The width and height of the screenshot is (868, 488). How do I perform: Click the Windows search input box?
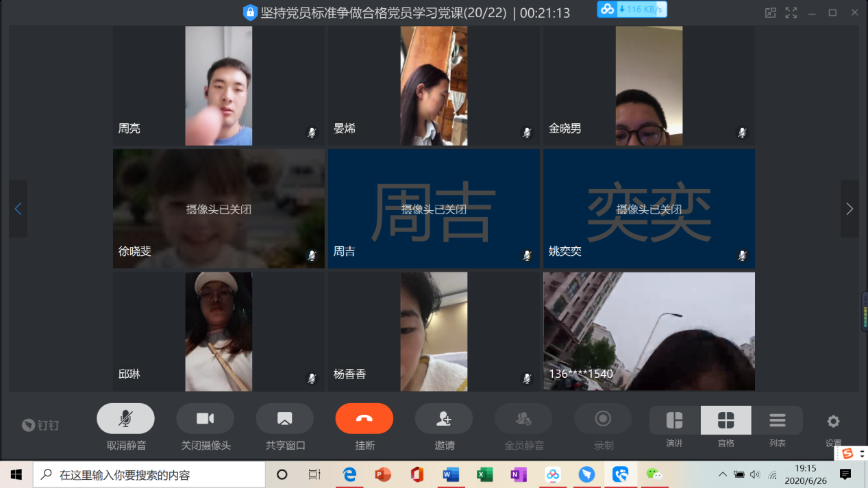[158, 474]
